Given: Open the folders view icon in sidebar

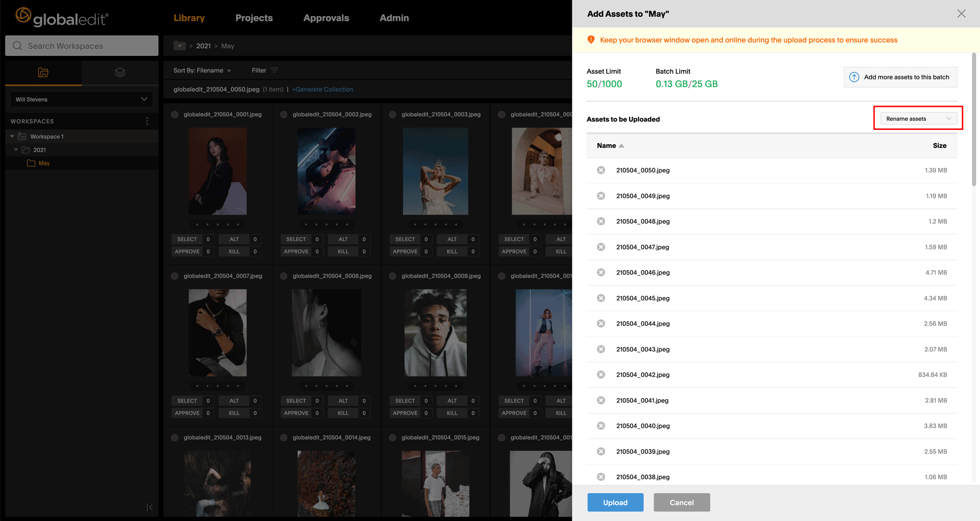Looking at the screenshot, I should coord(43,73).
